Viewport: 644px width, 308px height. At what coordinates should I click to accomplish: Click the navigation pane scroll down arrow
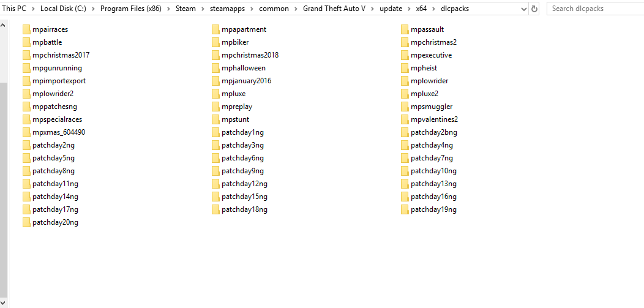3,302
